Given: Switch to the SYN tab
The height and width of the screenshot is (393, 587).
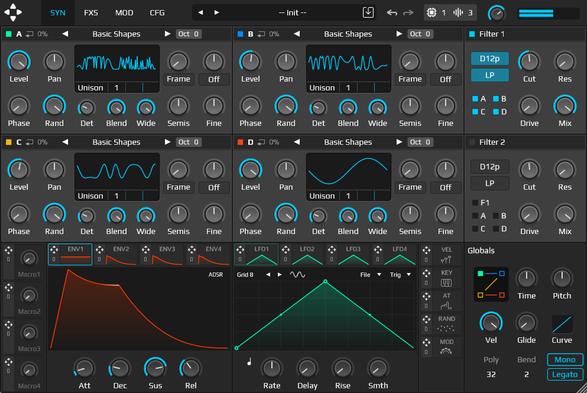Looking at the screenshot, I should (x=58, y=13).
